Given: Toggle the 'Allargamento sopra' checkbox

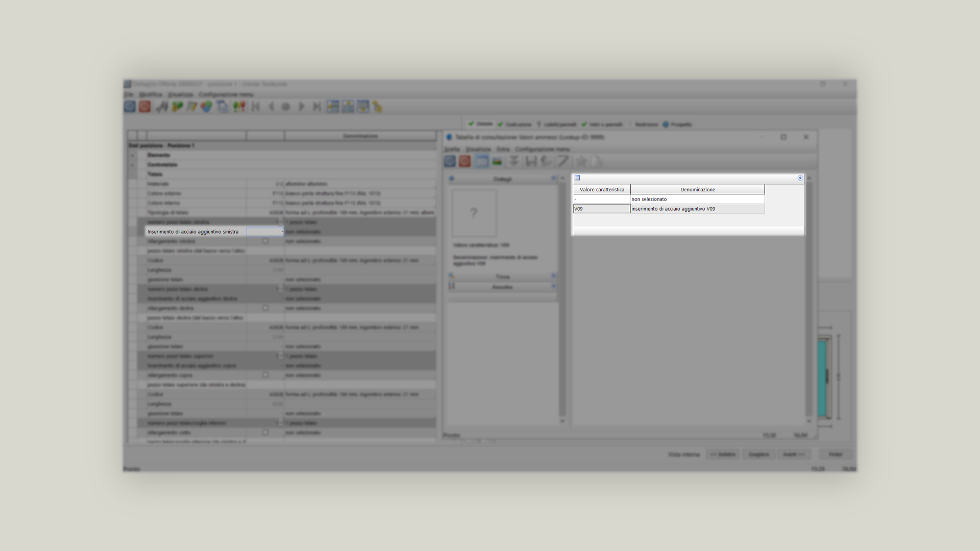Looking at the screenshot, I should point(265,375).
